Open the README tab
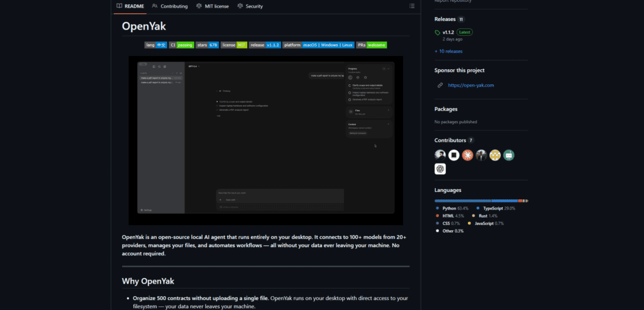 (130, 6)
